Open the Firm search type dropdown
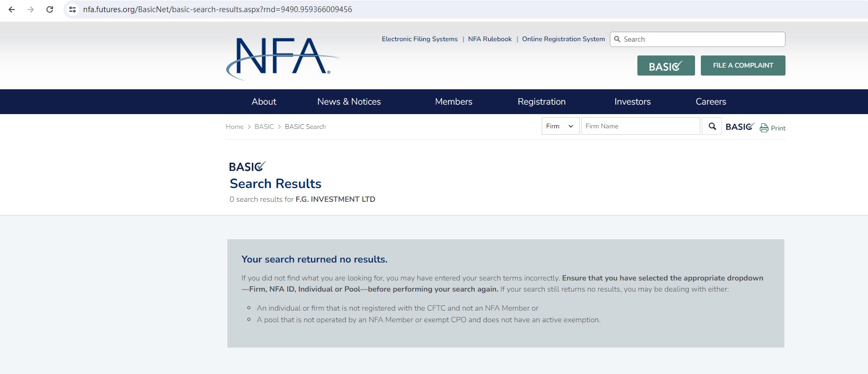The image size is (868, 374). [x=560, y=126]
